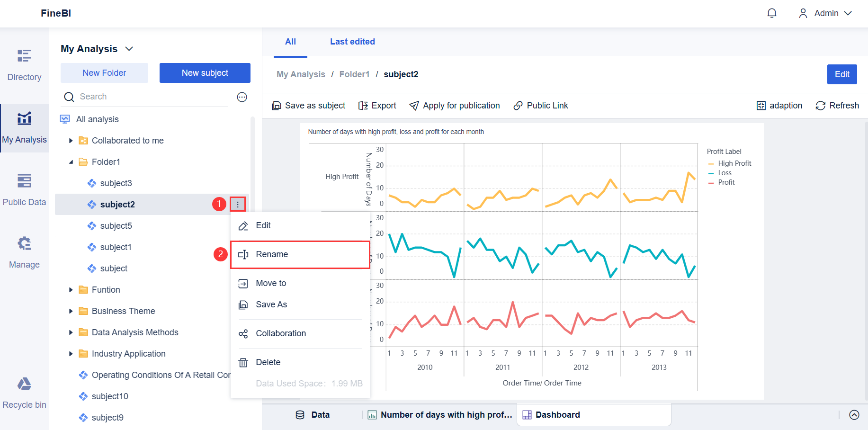Select Delete in the context menu
The height and width of the screenshot is (430, 868).
point(268,362)
